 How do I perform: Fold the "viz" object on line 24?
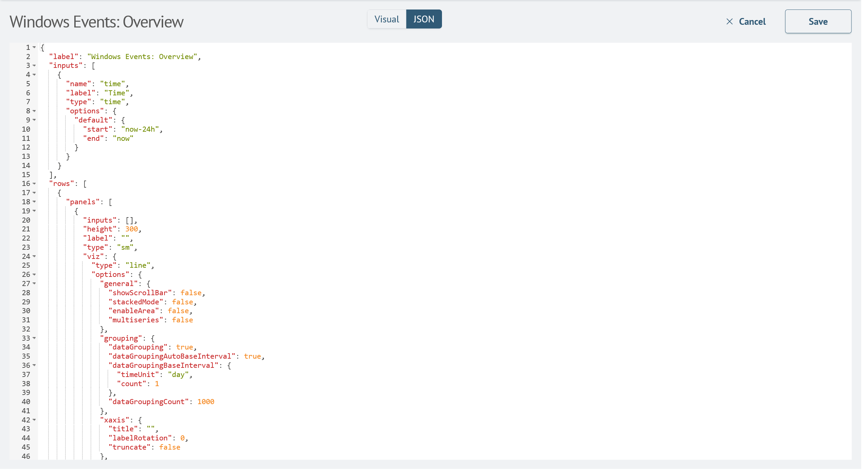coord(34,257)
